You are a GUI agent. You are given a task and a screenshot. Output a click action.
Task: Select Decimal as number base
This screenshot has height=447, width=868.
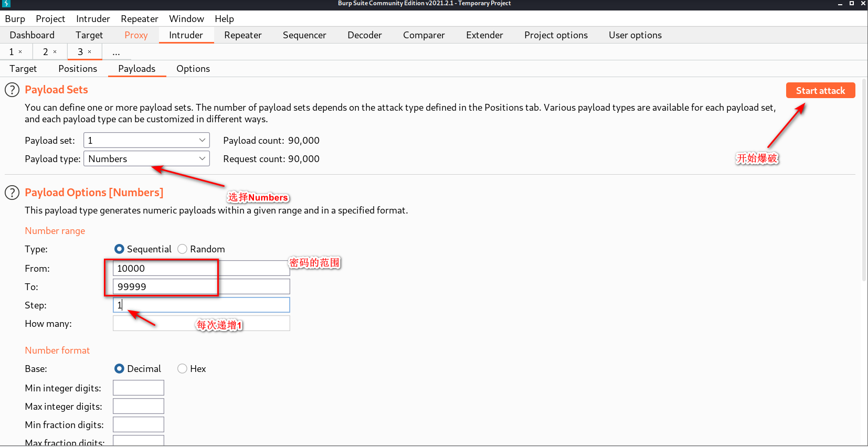point(119,369)
